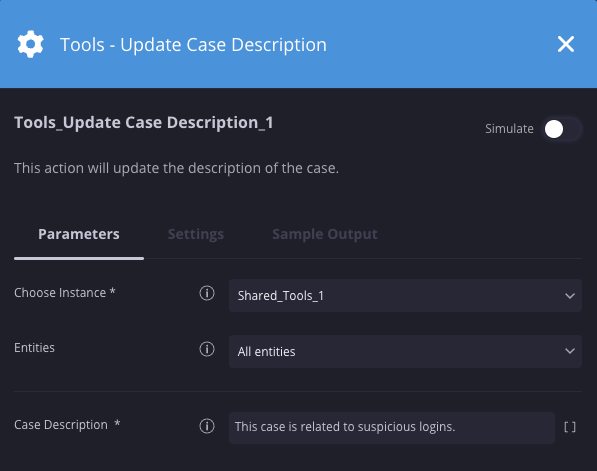Click the header title Tools - Update Case Description

click(193, 45)
